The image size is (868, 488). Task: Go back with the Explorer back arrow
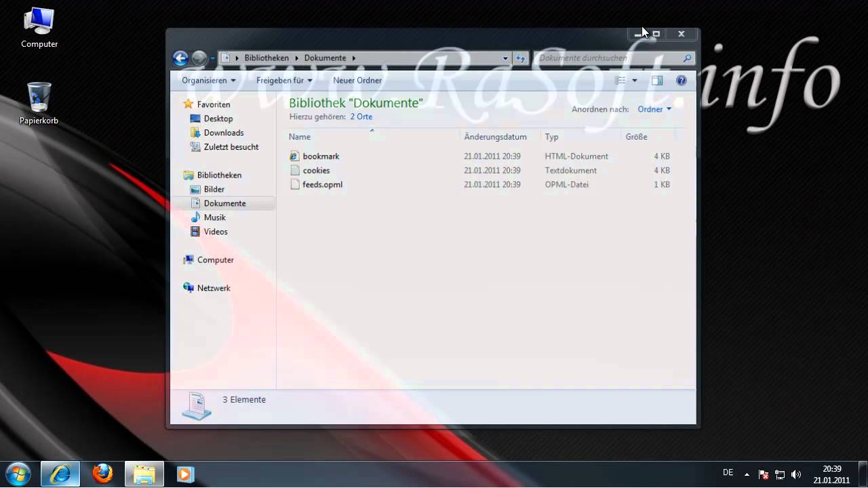(180, 58)
